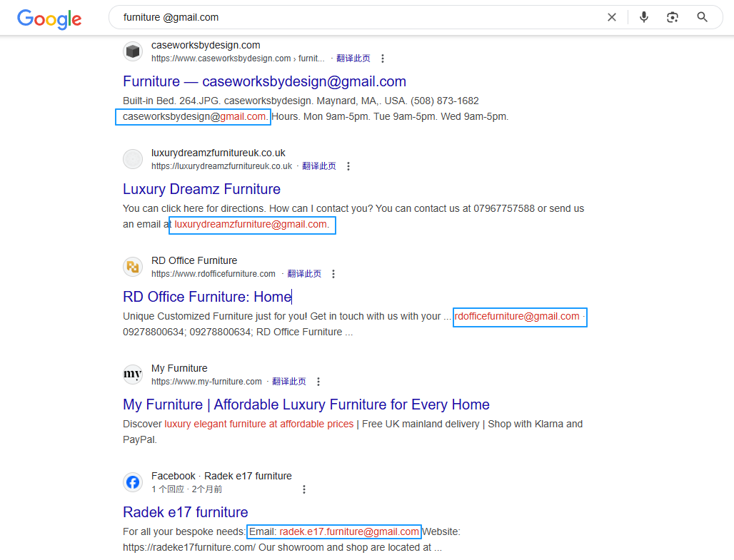Translate this page link for caseworksbydesign.com
The width and height of the screenshot is (734, 560).
click(353, 58)
